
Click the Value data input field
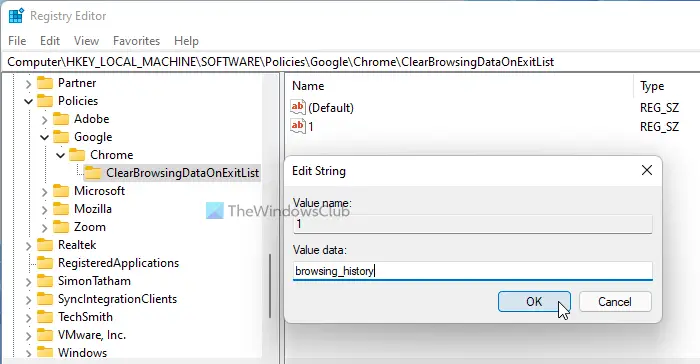point(473,271)
